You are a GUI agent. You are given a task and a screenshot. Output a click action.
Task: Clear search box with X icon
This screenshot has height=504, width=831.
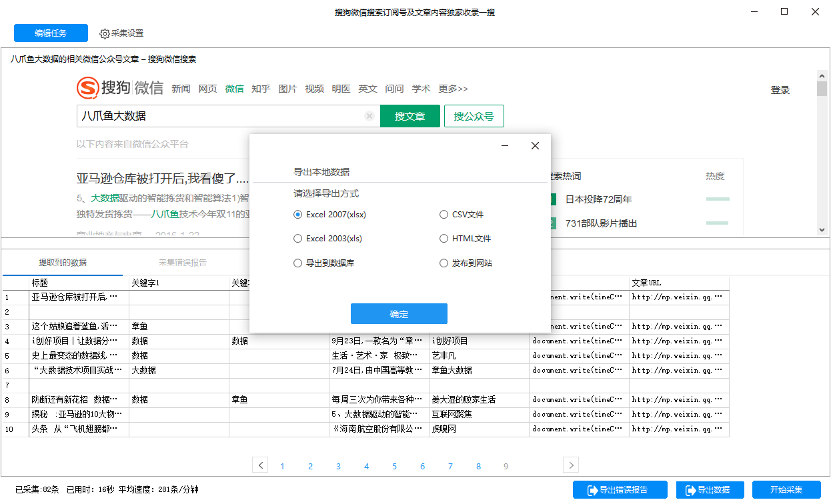coord(369,116)
